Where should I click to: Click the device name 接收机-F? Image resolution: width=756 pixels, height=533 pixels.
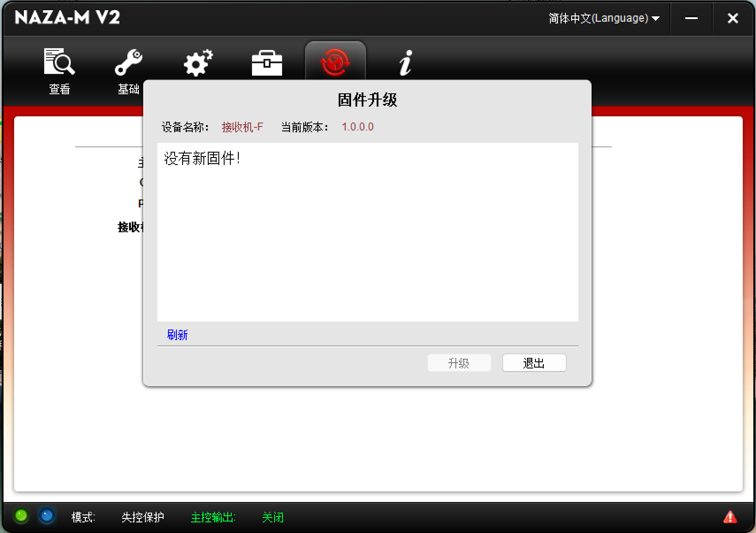(x=242, y=127)
